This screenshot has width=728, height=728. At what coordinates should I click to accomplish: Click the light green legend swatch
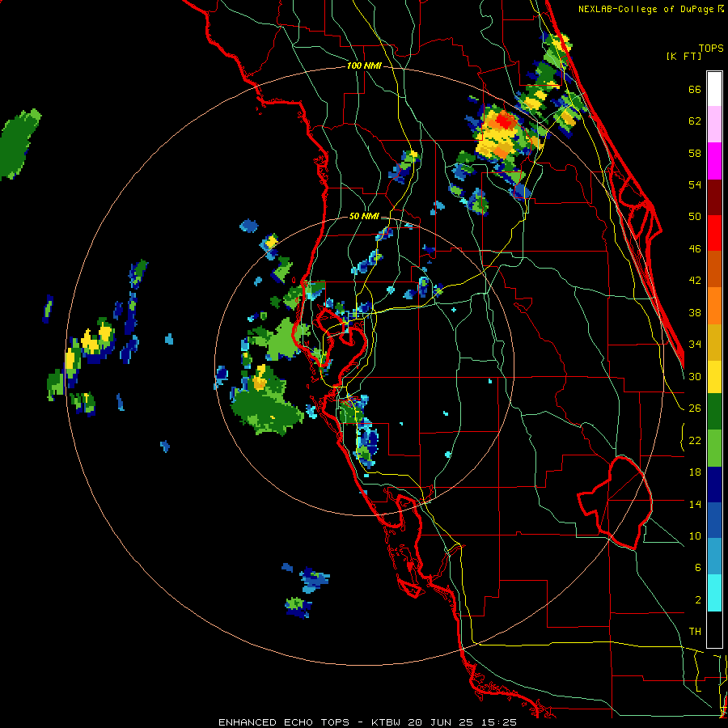[x=714, y=448]
